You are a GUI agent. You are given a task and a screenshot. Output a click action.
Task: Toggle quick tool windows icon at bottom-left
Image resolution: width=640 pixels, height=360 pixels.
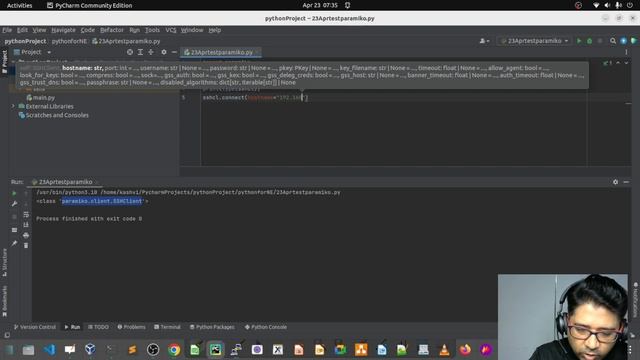pos(7,335)
